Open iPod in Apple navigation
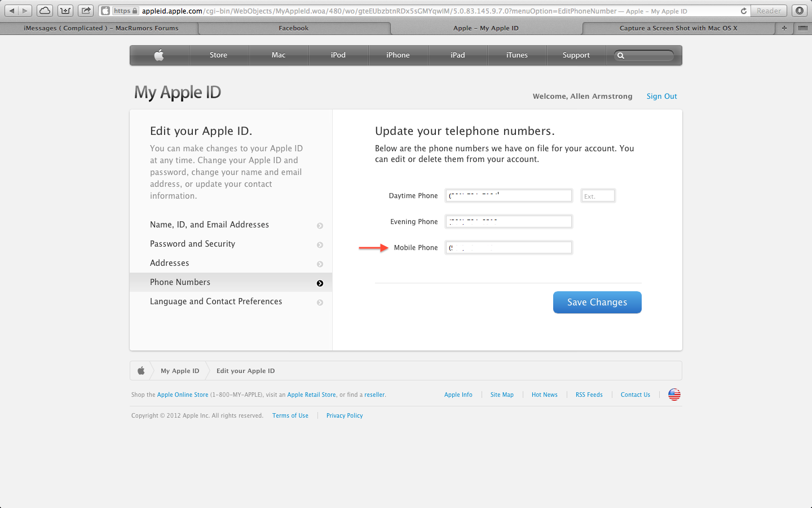This screenshot has height=508, width=812. (338, 55)
